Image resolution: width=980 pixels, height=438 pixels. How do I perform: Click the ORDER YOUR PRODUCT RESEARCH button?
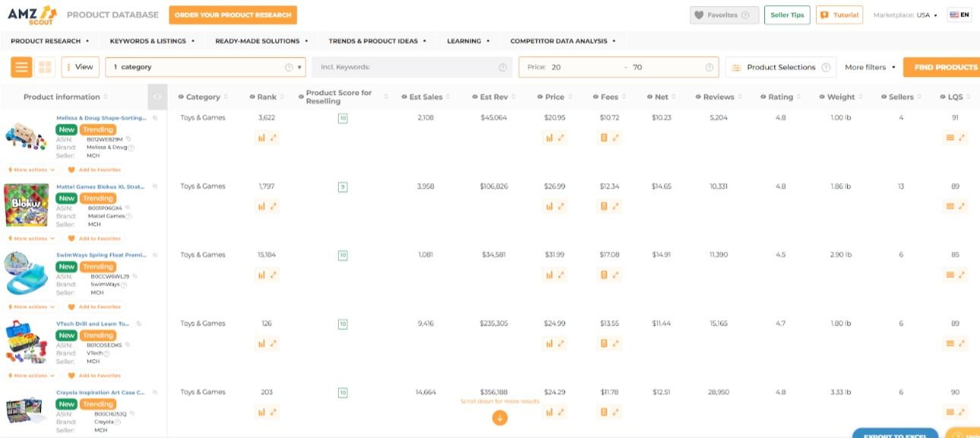pos(232,14)
